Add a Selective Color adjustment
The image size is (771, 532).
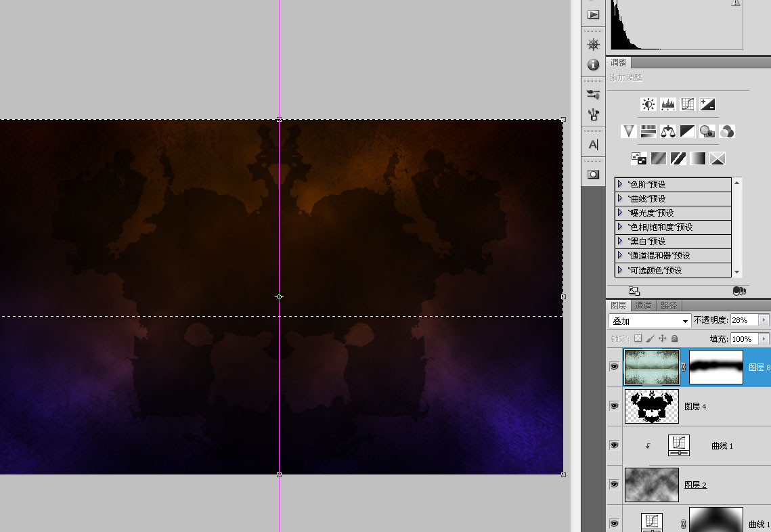pyautogui.click(x=718, y=158)
